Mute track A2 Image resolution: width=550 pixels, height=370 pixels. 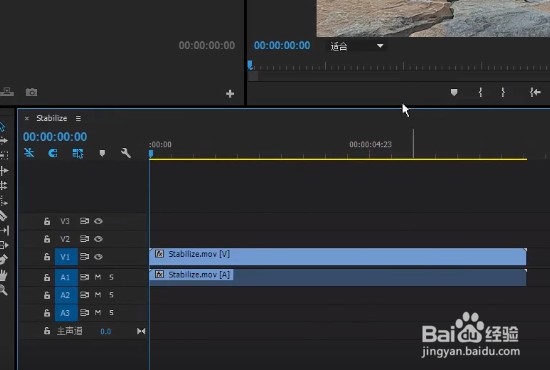(98, 295)
